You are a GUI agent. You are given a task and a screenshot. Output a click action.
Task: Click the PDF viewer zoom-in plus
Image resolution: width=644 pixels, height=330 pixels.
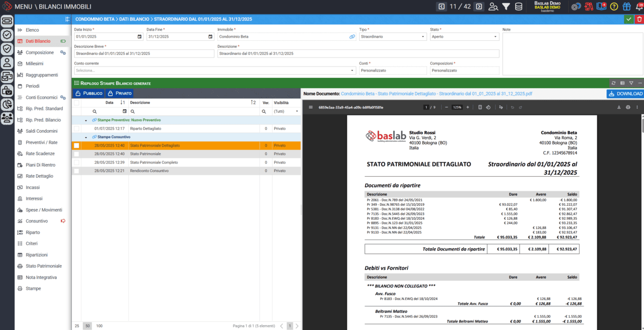(x=467, y=107)
